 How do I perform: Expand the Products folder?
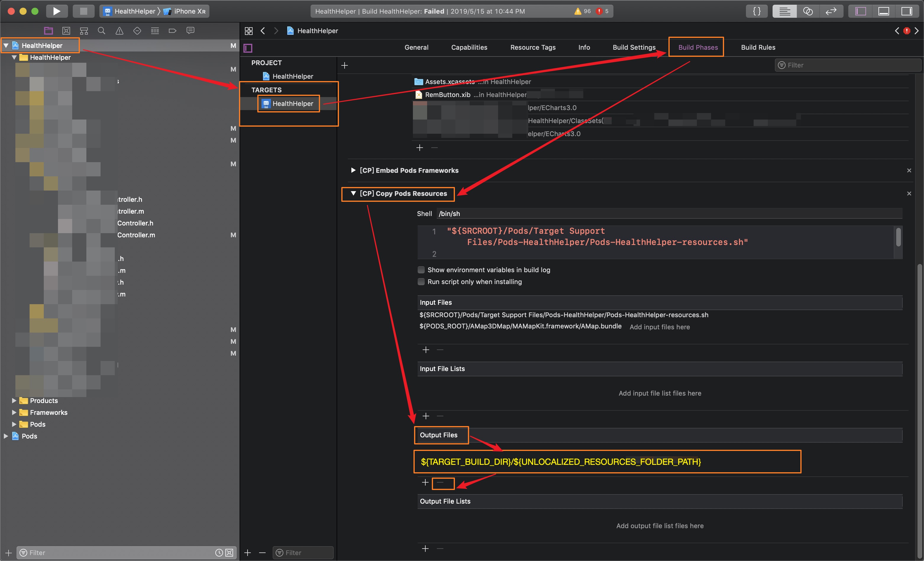[14, 400]
